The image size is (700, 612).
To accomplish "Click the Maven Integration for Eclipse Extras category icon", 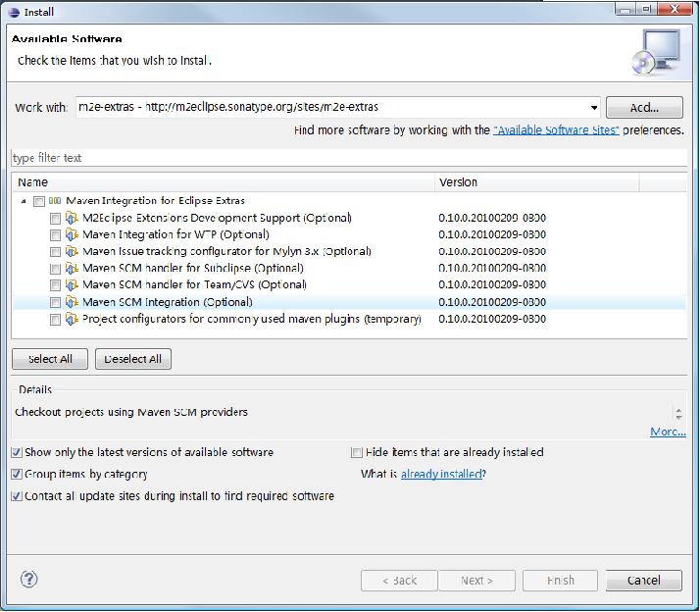I will tap(54, 201).
